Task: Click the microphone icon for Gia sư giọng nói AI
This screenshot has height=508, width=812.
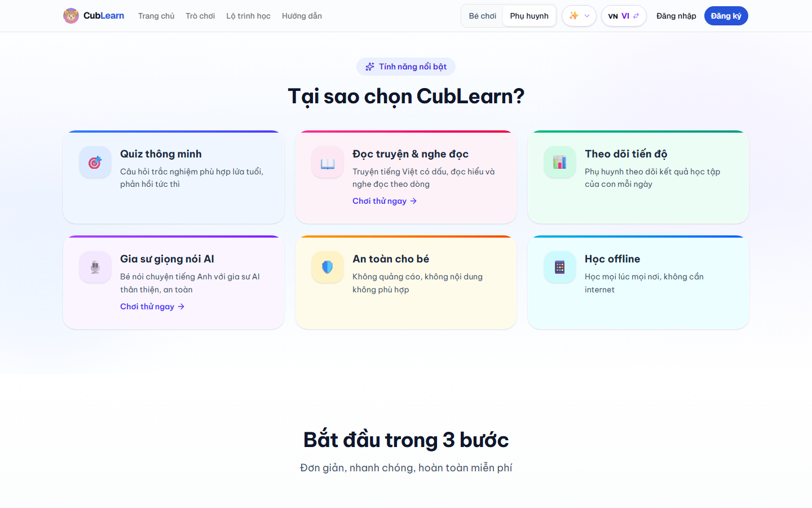Action: [95, 268]
